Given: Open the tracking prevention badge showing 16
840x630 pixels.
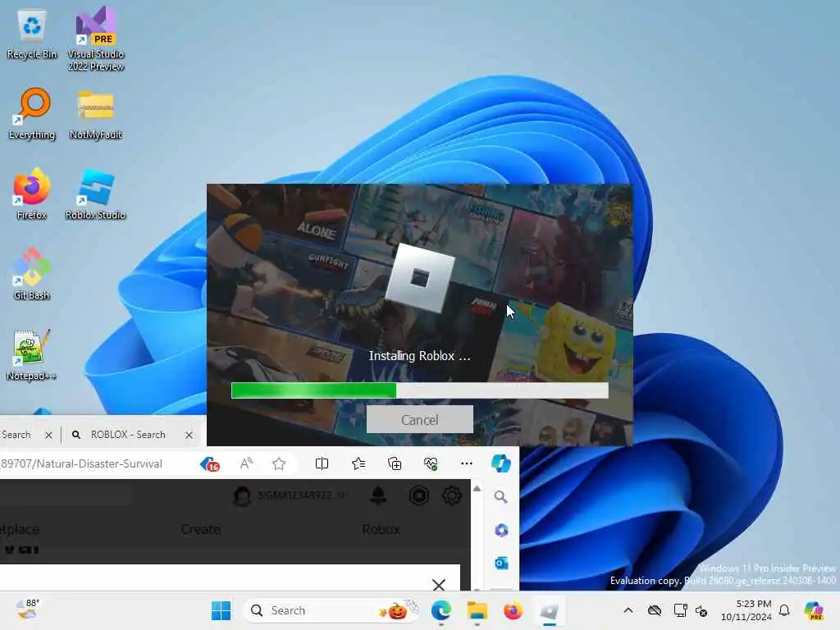Looking at the screenshot, I should 209,464.
